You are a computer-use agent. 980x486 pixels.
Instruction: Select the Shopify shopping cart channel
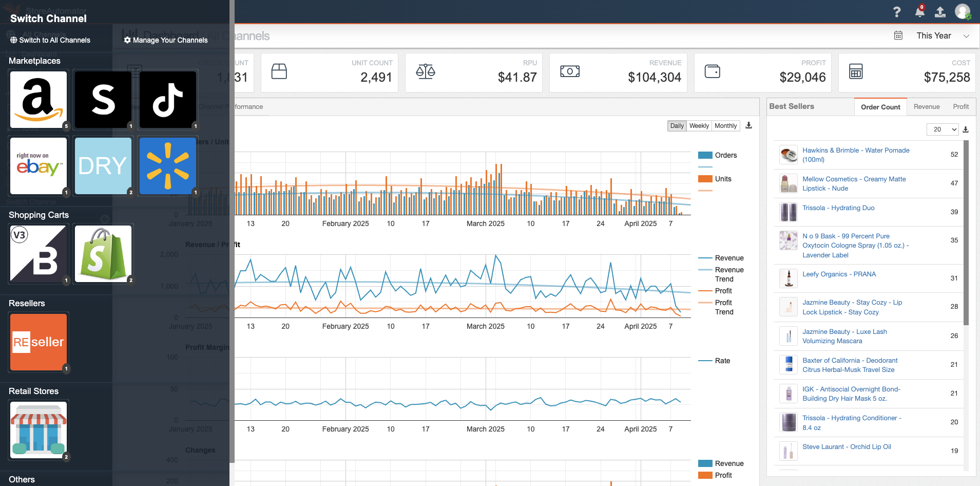pyautogui.click(x=103, y=253)
